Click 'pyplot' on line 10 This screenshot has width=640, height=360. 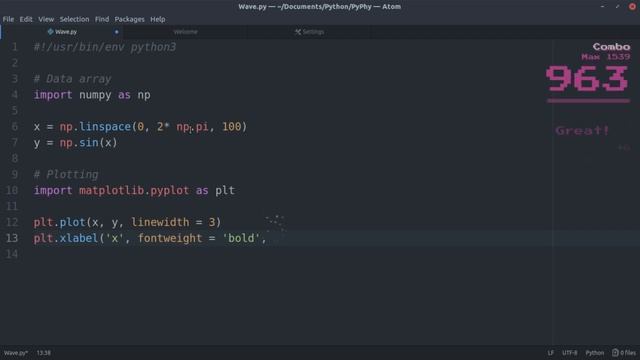pyautogui.click(x=169, y=191)
